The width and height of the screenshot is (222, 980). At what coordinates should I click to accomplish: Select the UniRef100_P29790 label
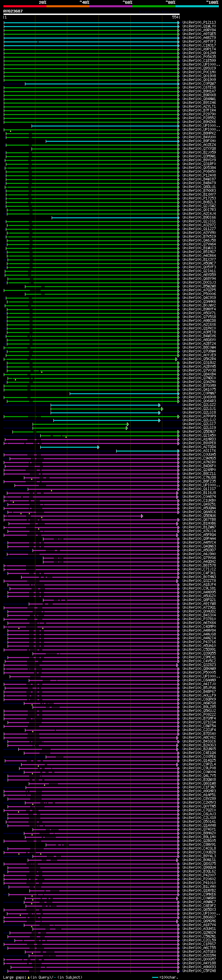point(199,114)
